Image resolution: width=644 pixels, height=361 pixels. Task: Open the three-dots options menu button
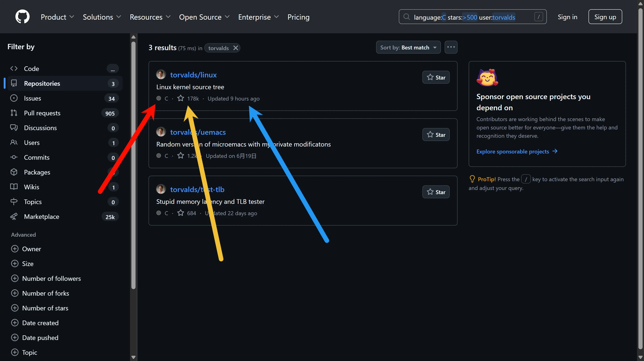click(x=451, y=47)
